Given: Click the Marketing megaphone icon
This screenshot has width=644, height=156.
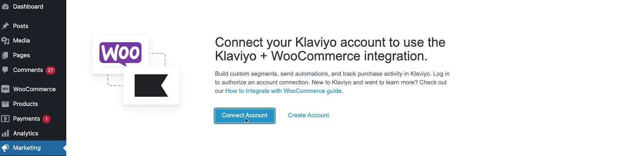Looking at the screenshot, I should (5, 148).
